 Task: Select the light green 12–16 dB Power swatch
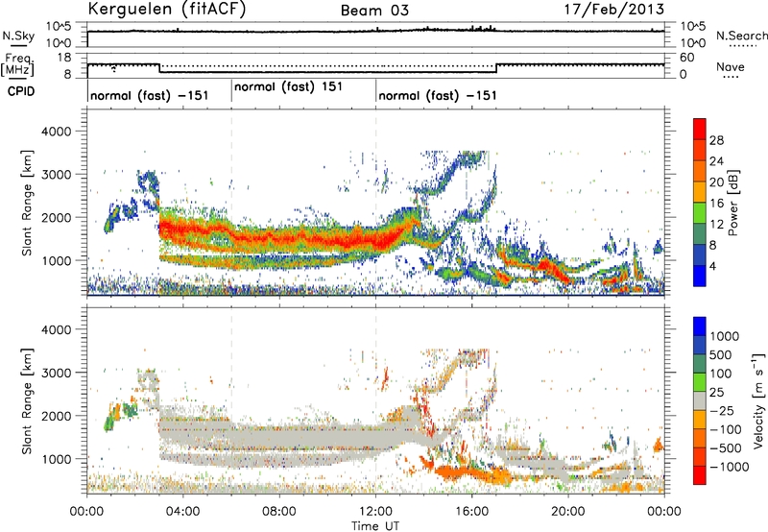point(700,212)
